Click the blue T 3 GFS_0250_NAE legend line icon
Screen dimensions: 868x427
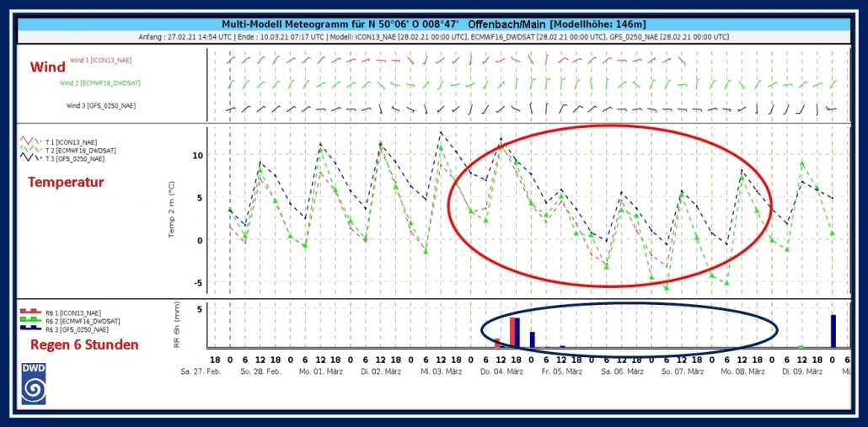pos(31,158)
